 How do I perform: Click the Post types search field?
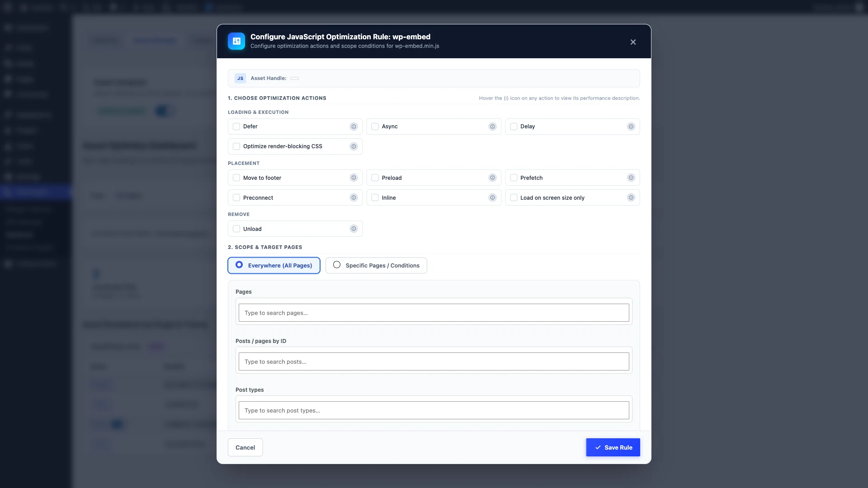click(x=434, y=410)
